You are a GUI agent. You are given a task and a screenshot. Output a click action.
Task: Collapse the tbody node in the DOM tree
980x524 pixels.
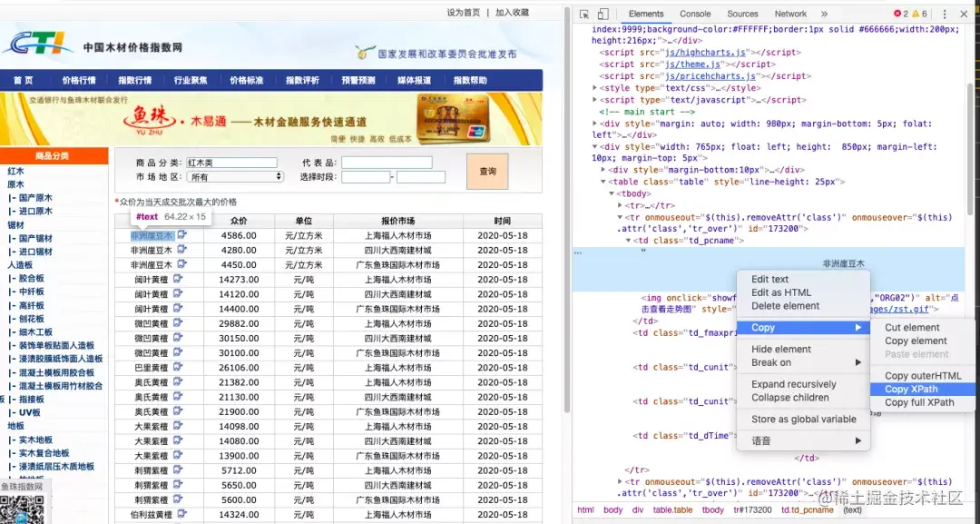pyautogui.click(x=612, y=193)
